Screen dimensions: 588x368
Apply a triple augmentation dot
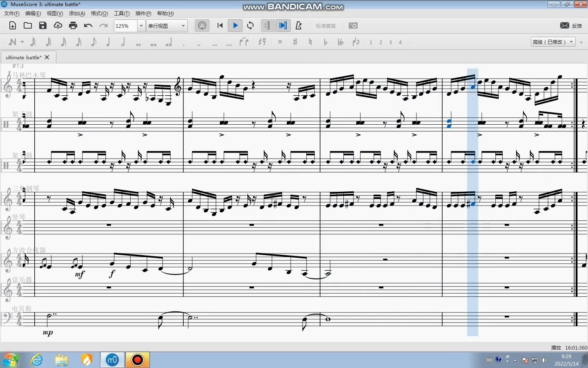click(214, 44)
